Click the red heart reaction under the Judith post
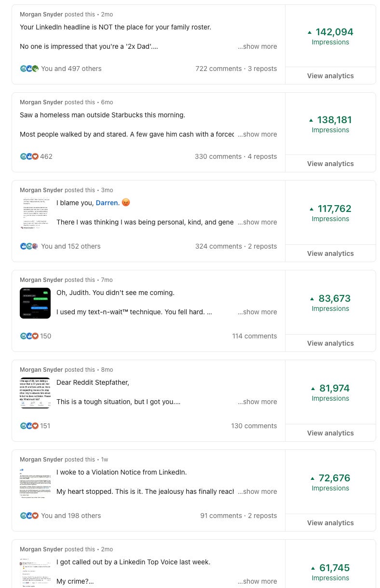380x588 pixels. tap(35, 336)
